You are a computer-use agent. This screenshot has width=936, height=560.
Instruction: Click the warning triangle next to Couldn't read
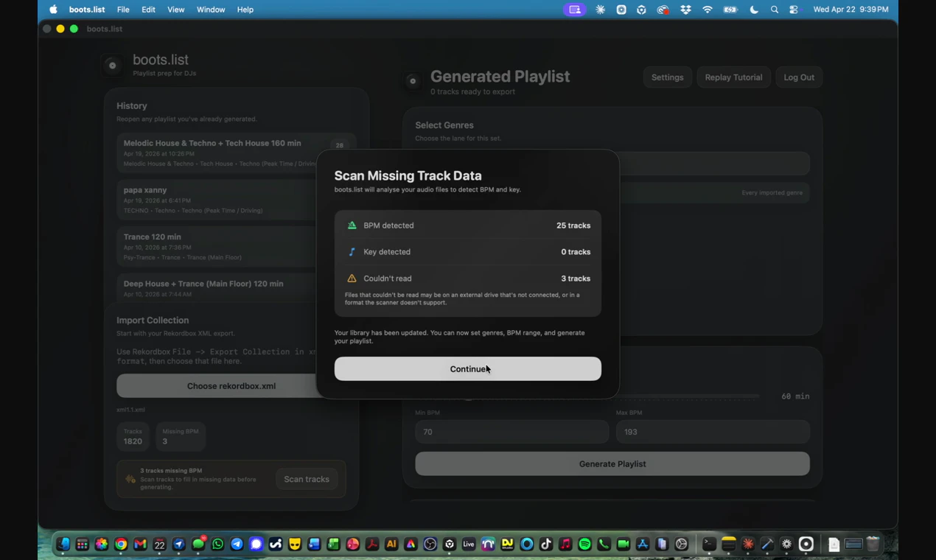[x=352, y=278]
